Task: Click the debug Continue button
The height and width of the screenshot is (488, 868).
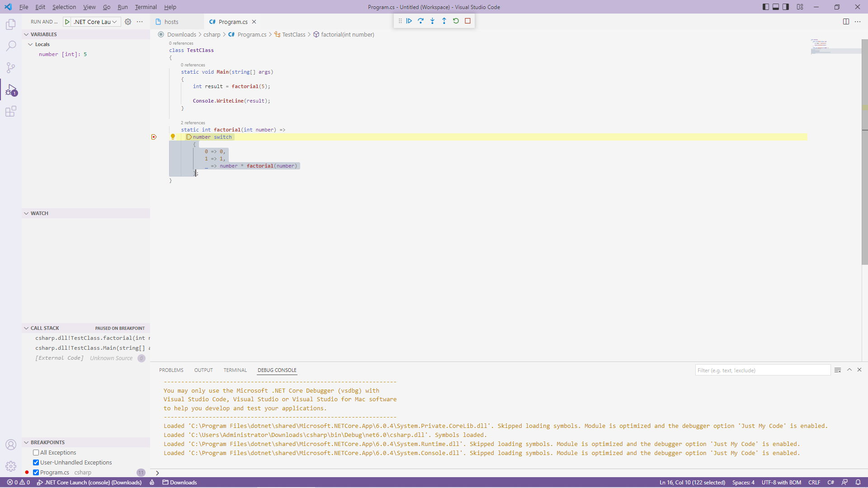Action: coord(409,21)
